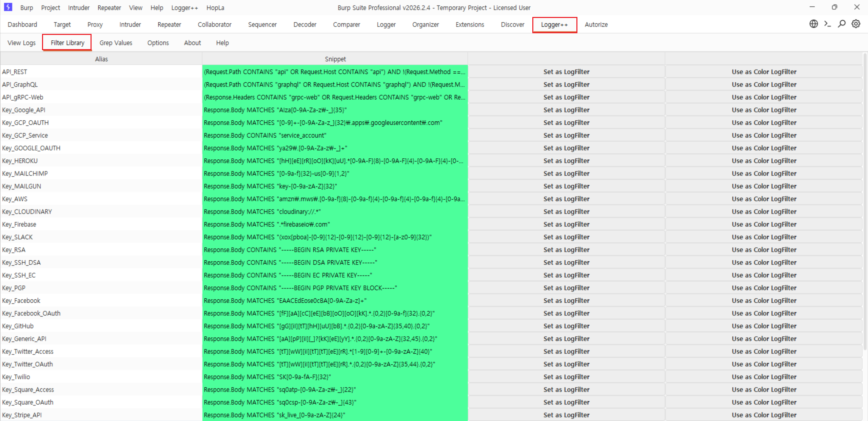Open the Grep Values sub-tab
868x421 pixels.
point(116,43)
